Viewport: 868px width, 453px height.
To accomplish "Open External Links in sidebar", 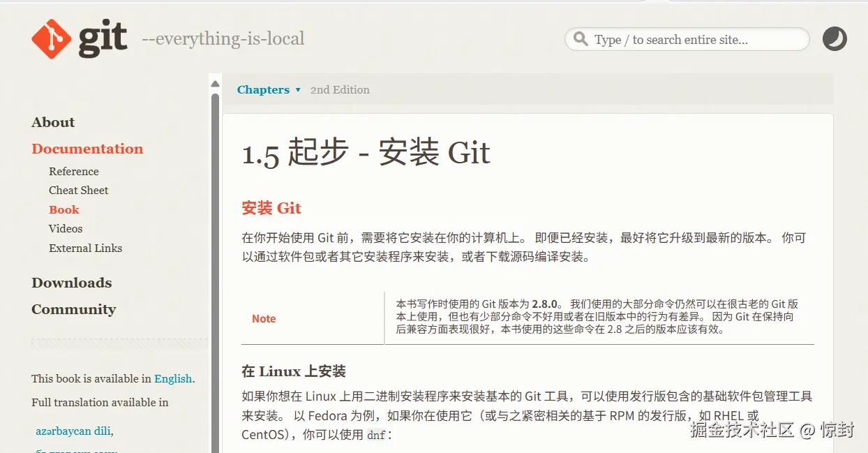I will pyautogui.click(x=85, y=248).
